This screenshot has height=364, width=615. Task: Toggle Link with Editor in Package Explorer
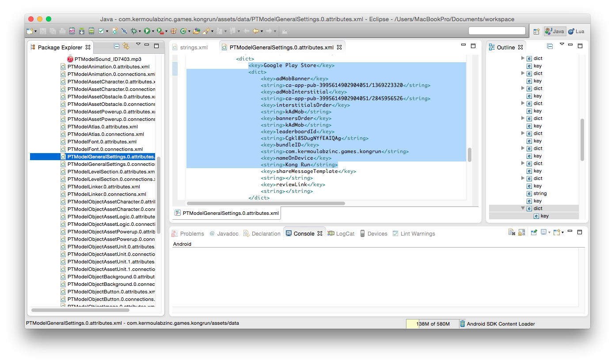click(x=126, y=46)
